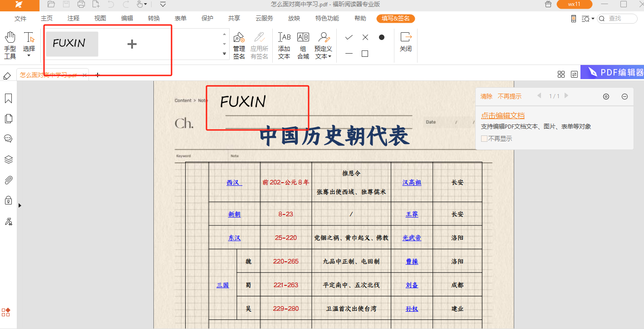This screenshot has height=329, width=644.
Task: Select the Hand tool (手型工具)
Action: (10, 45)
